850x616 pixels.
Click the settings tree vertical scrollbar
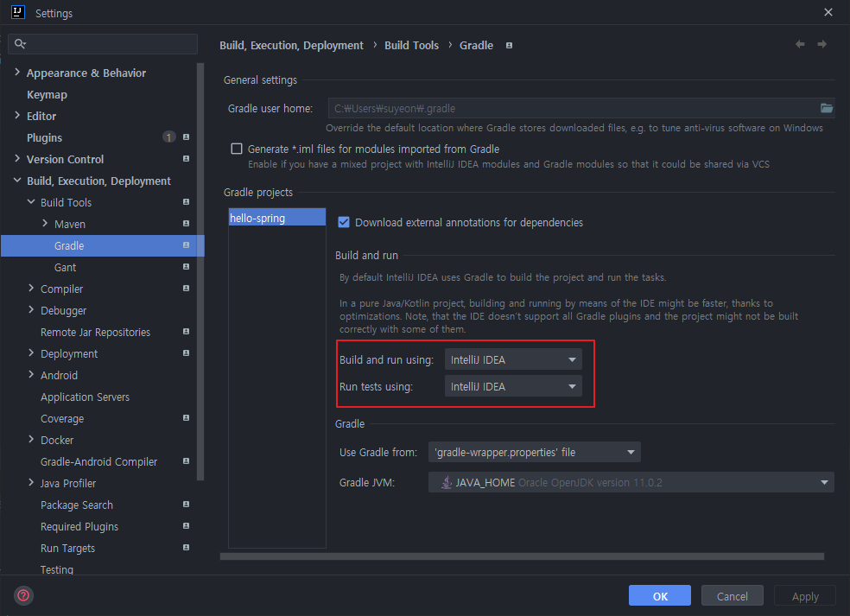200,271
